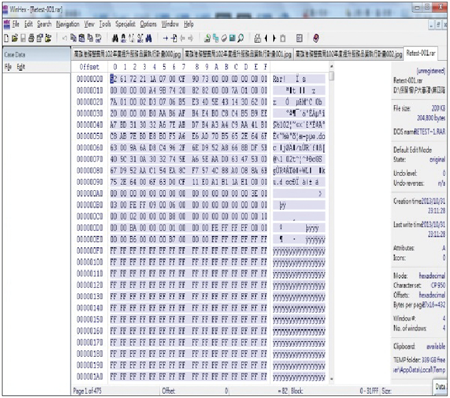Open the Search menu
This screenshot has width=450, height=398.
44,24
